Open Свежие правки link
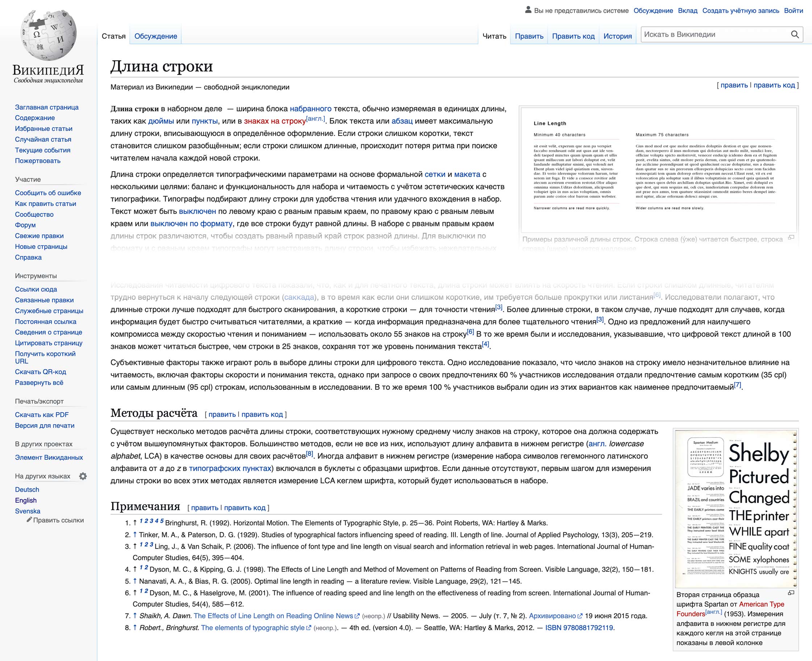This screenshot has height=661, width=812. click(x=39, y=236)
